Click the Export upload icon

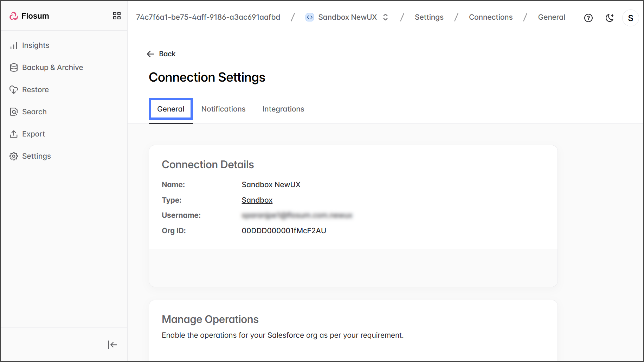(14, 134)
